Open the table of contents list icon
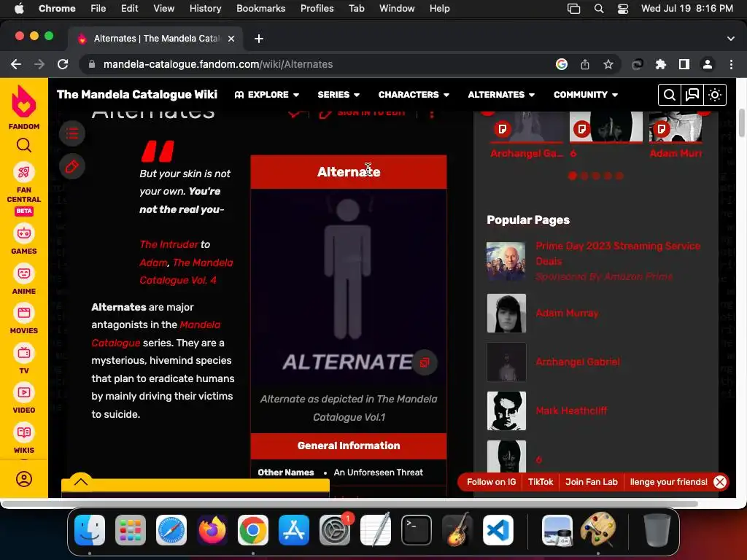 coord(72,133)
